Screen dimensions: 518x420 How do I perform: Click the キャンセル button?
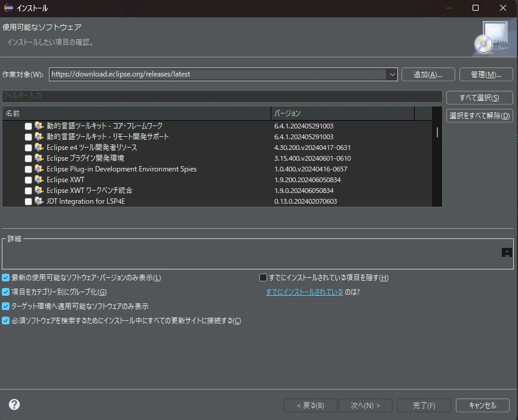pos(483,406)
